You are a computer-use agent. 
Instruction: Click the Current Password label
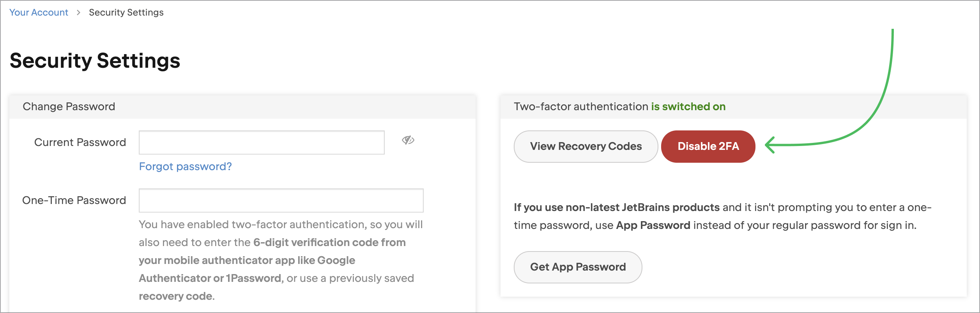[x=80, y=142]
